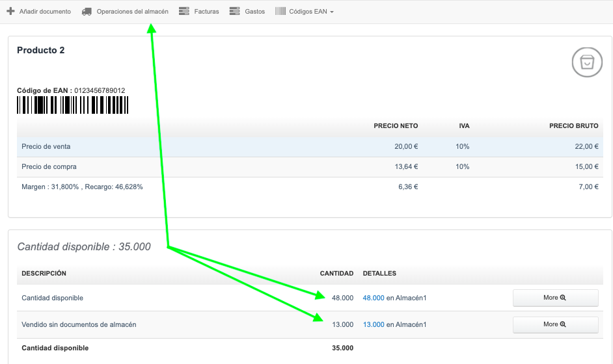Expand the Códigos EAN dropdown caret
The height and width of the screenshot is (364, 613).
click(x=332, y=12)
